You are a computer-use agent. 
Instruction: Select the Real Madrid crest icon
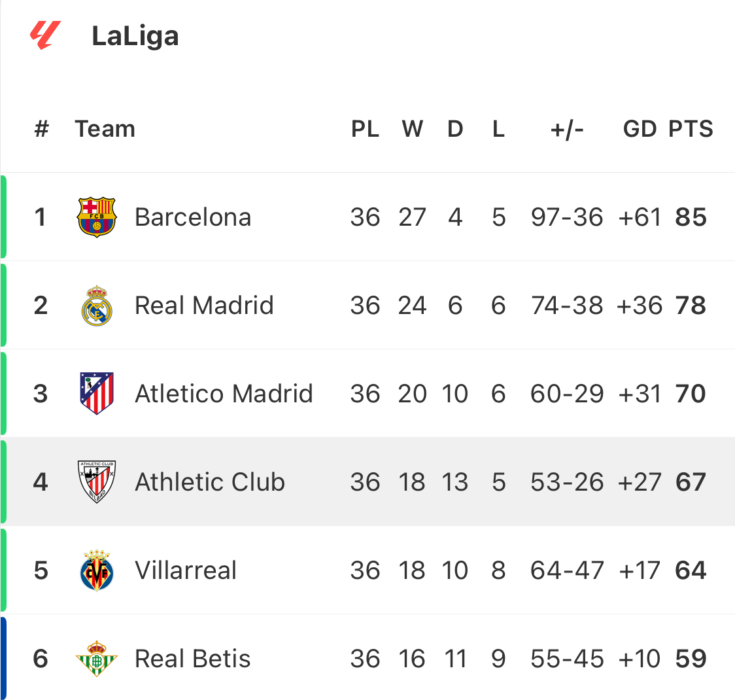pos(97,306)
